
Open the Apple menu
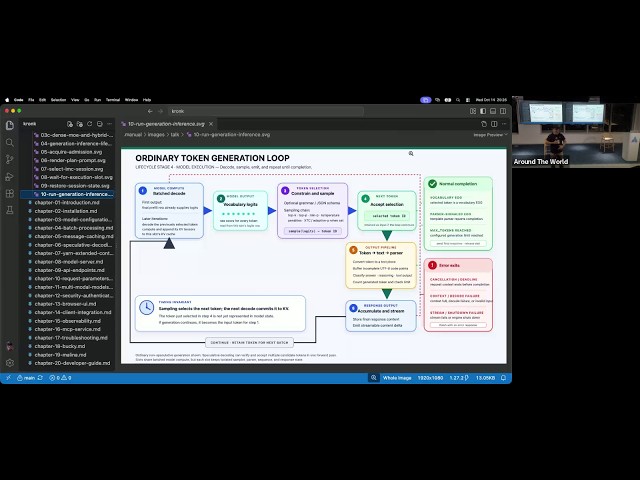(7, 100)
